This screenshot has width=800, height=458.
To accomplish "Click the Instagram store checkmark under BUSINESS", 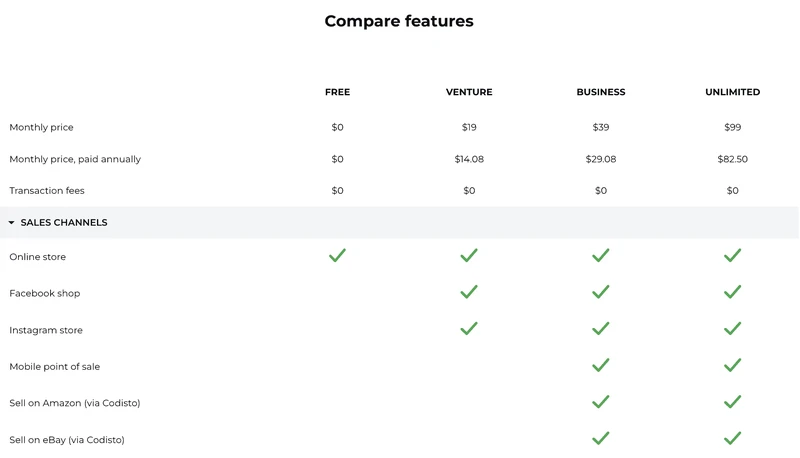I will pos(601,328).
